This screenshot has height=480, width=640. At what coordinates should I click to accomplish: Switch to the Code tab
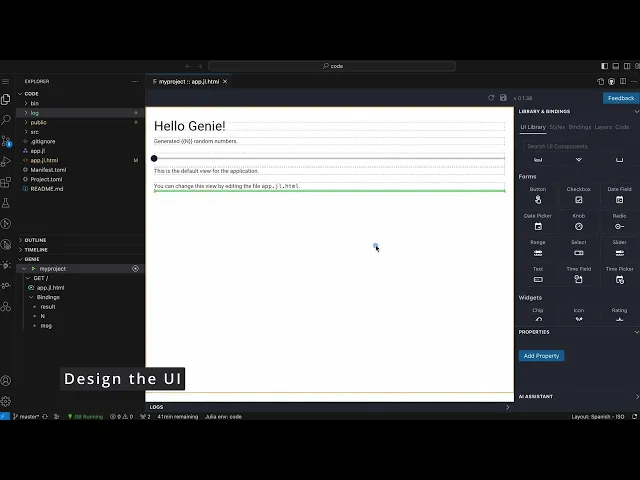coord(622,127)
